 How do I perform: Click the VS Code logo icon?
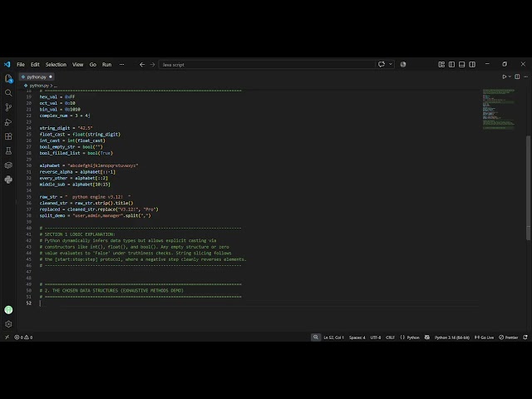[7, 65]
